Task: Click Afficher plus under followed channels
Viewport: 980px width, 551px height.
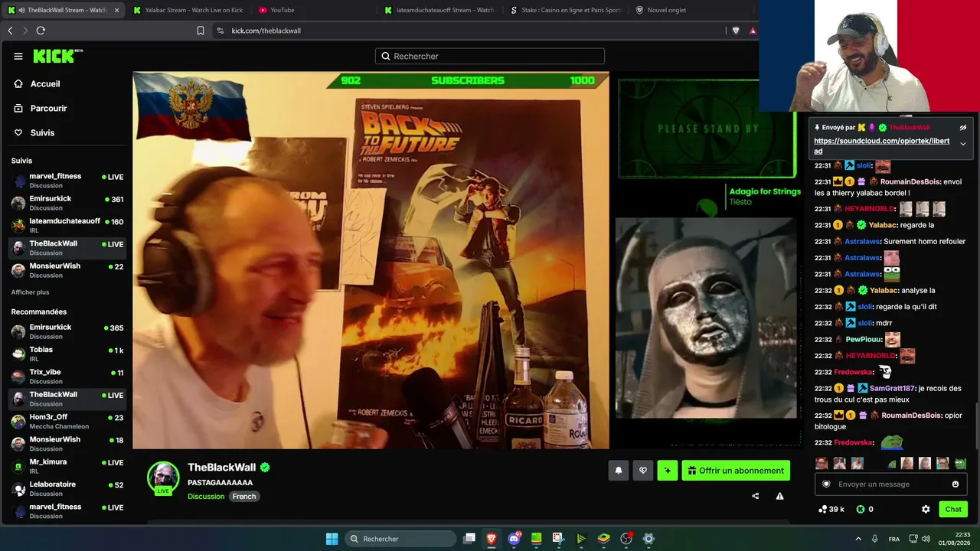Action: click(x=30, y=292)
